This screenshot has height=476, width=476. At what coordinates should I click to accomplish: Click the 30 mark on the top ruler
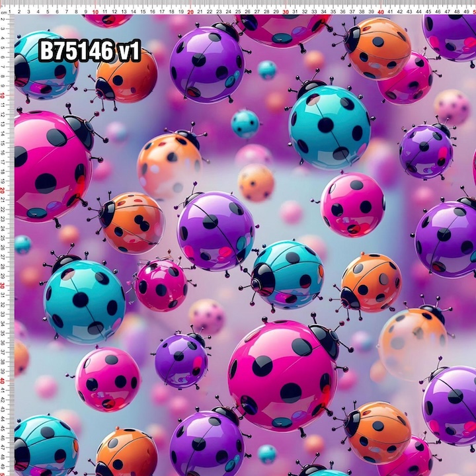pyautogui.click(x=286, y=11)
